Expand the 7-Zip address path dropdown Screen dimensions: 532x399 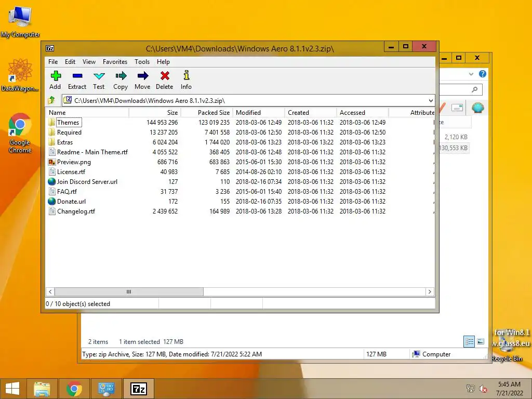point(431,100)
